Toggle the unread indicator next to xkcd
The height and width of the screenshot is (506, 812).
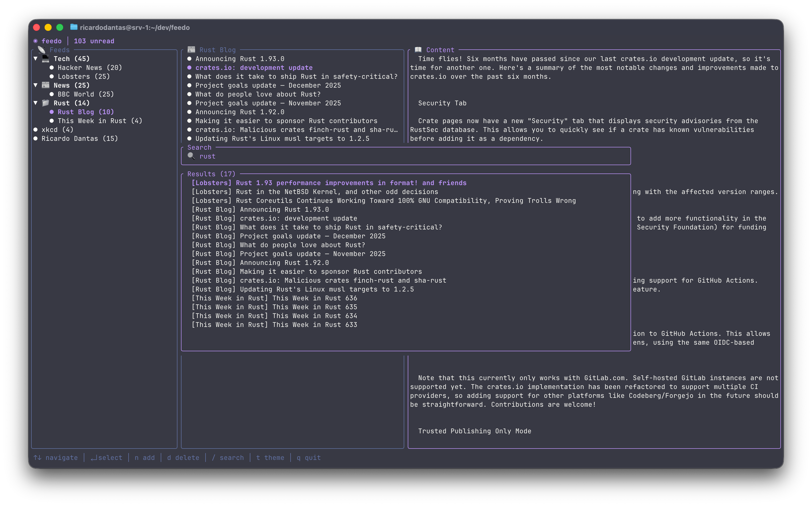pos(36,129)
